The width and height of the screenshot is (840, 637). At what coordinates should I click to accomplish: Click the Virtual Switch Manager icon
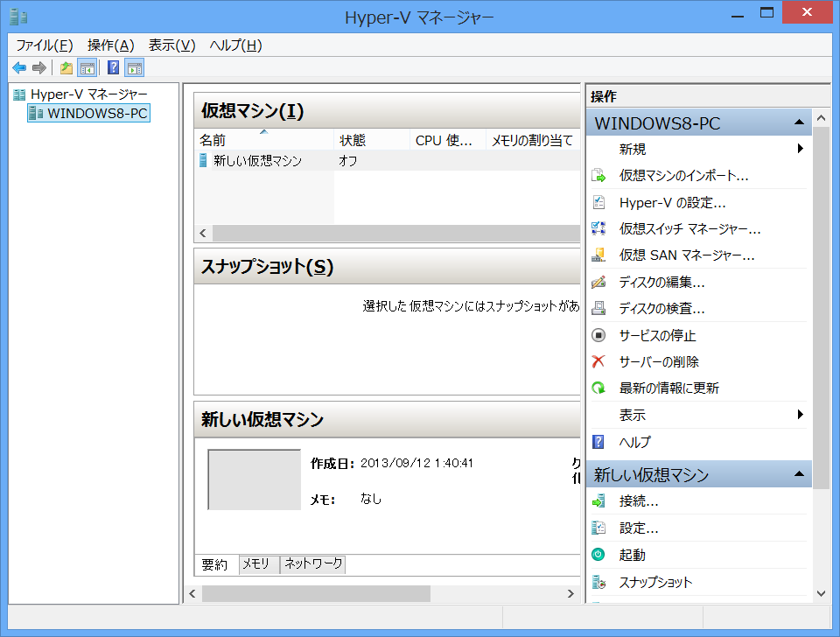pyautogui.click(x=598, y=228)
